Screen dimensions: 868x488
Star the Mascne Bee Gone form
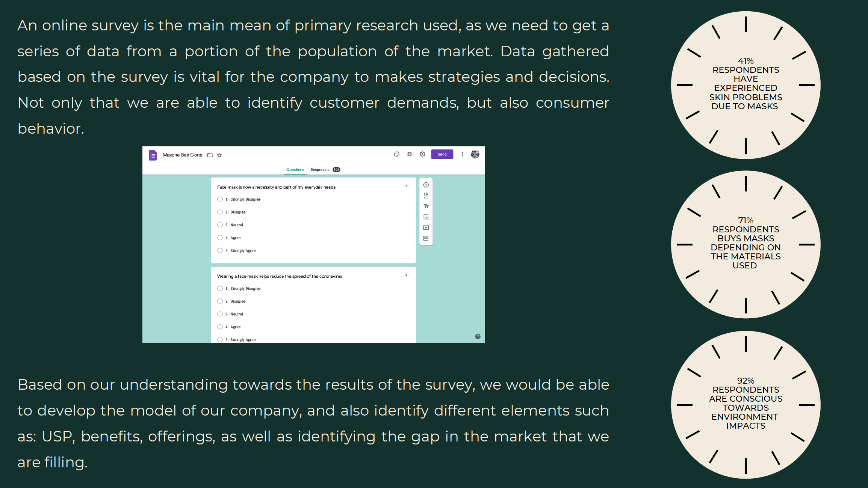tap(219, 155)
